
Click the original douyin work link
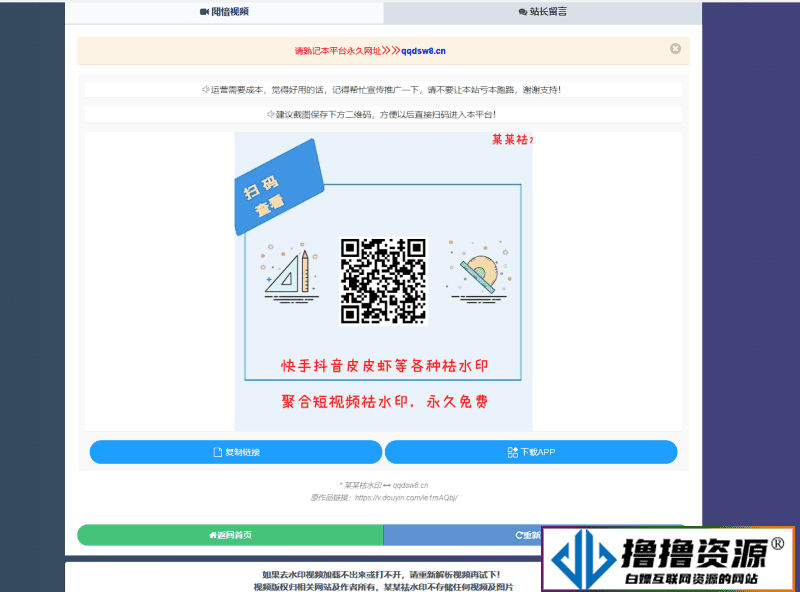[x=406, y=498]
